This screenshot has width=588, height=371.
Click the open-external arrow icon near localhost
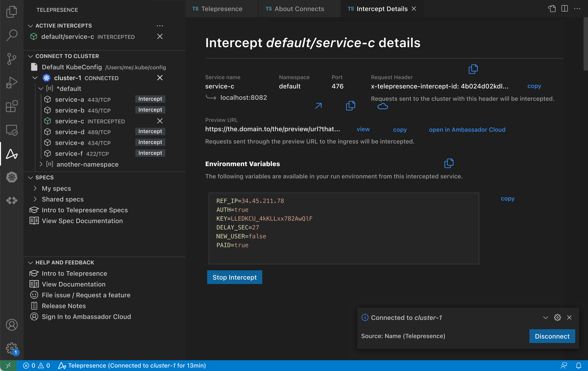point(318,106)
